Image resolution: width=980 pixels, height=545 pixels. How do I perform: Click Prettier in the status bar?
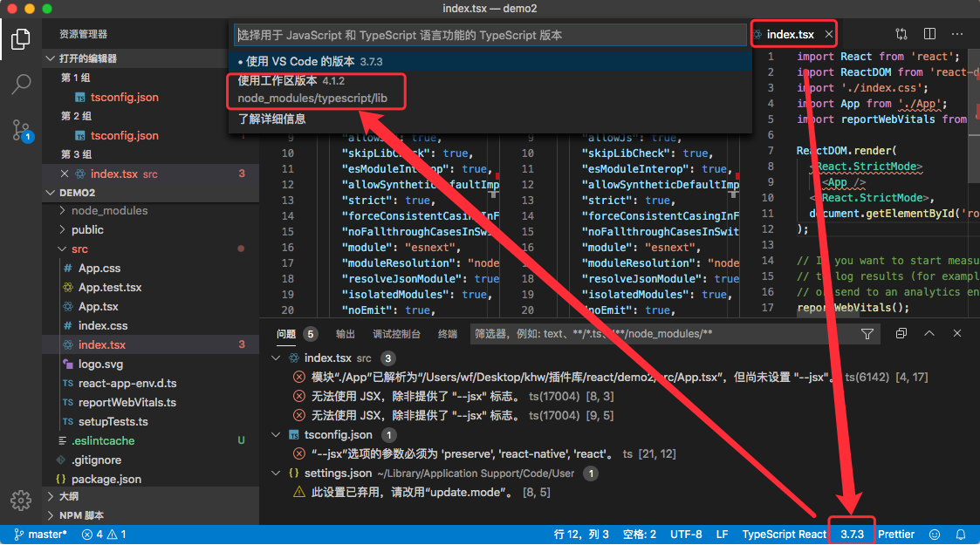pyautogui.click(x=895, y=535)
